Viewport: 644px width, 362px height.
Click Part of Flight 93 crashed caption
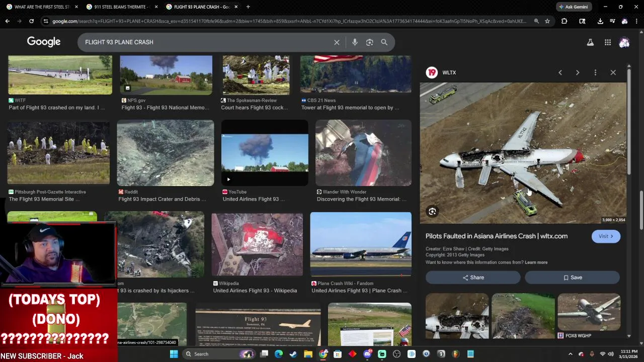tap(57, 108)
